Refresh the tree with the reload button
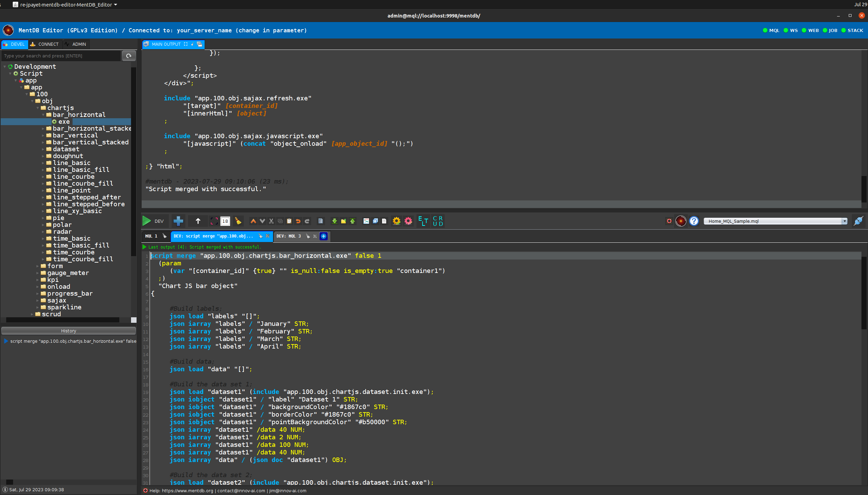Screen dimensions: 868x495 tap(129, 56)
